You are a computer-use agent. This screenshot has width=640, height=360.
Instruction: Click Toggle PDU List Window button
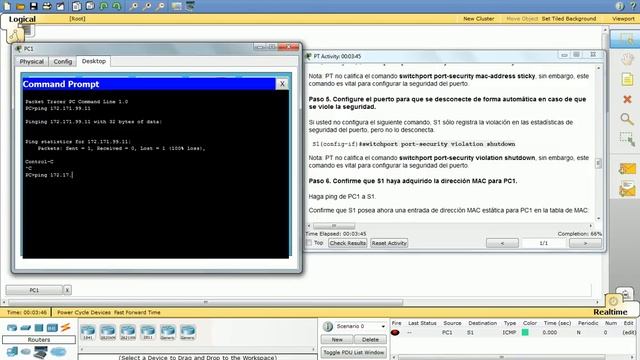[x=354, y=352]
